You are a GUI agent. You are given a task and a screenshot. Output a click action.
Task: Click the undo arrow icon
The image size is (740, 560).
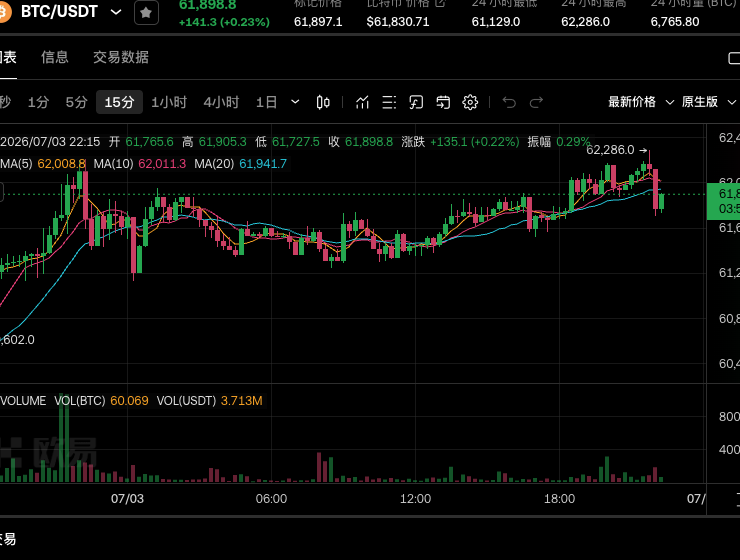click(x=509, y=102)
